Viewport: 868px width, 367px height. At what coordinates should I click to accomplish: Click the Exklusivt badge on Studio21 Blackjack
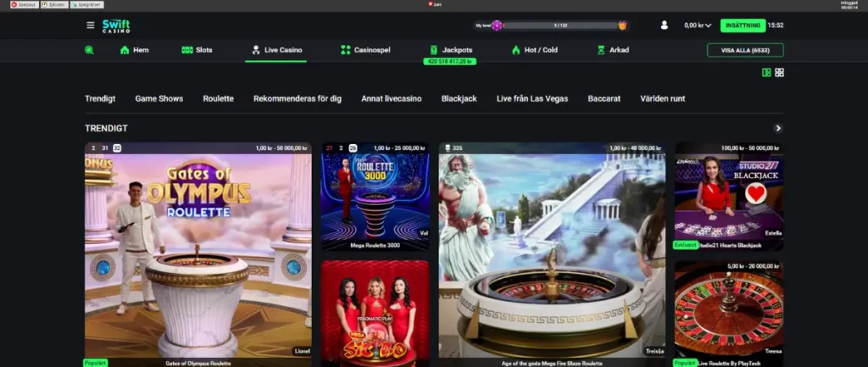point(685,245)
